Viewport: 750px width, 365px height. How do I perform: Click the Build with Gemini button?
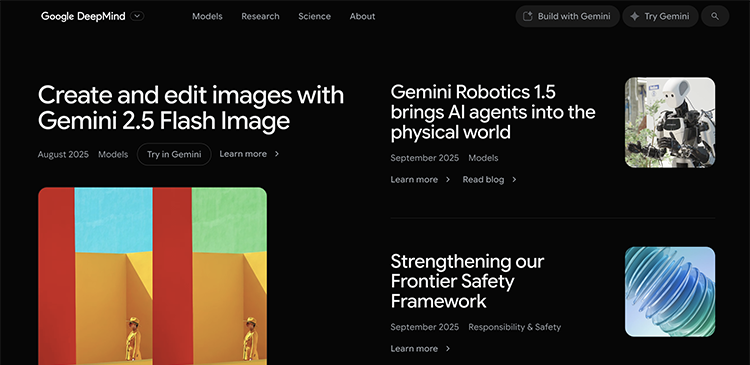pyautogui.click(x=567, y=16)
